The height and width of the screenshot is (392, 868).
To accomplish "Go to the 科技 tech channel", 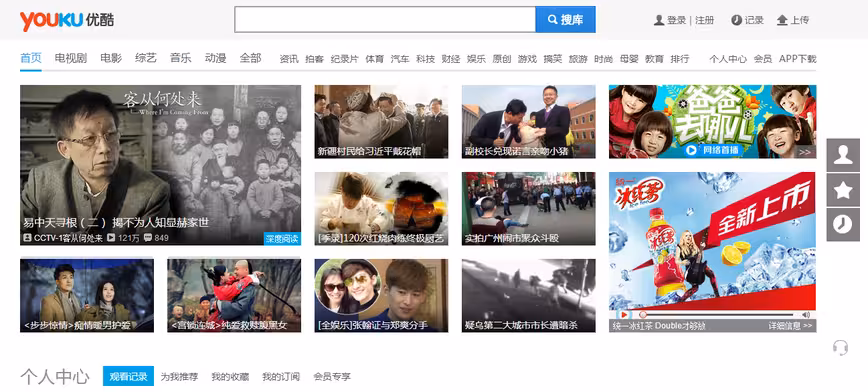I will [426, 59].
